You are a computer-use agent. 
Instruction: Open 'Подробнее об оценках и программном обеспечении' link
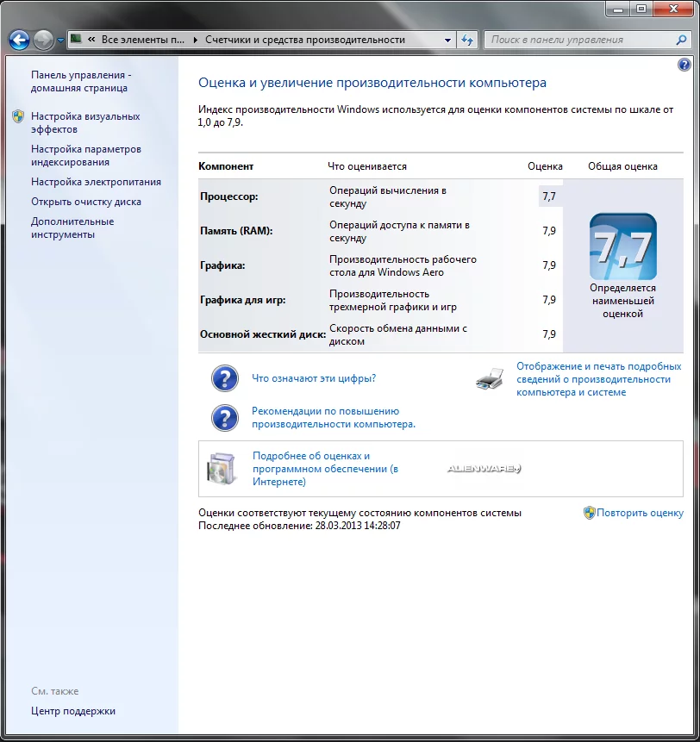(x=325, y=469)
